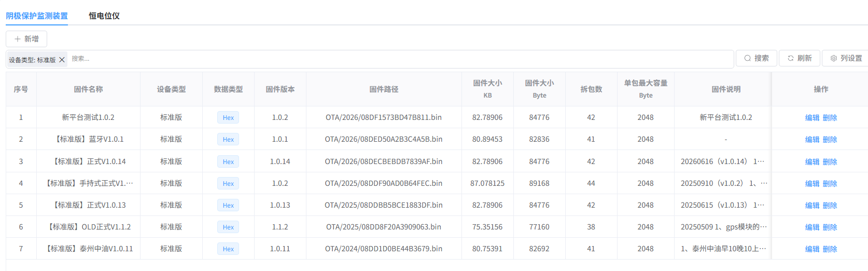Open 列设置 column settings
Screen dimensions: 868x271
(x=846, y=58)
